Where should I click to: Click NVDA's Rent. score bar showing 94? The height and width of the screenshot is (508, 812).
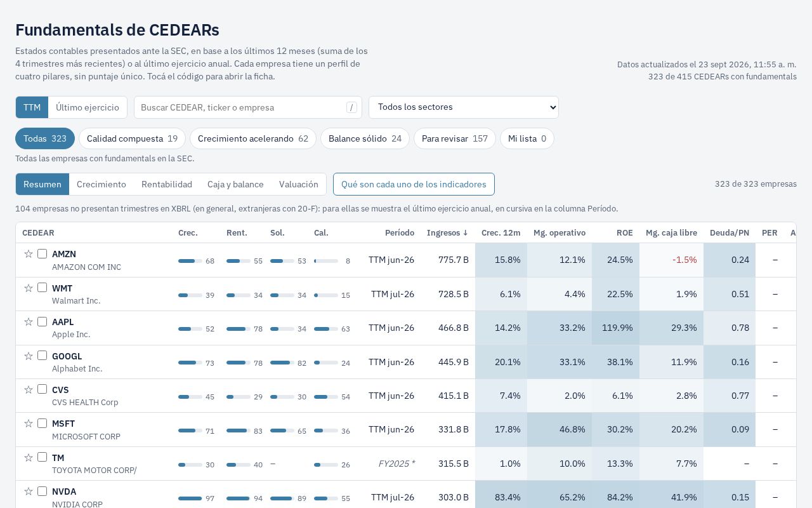point(244,498)
